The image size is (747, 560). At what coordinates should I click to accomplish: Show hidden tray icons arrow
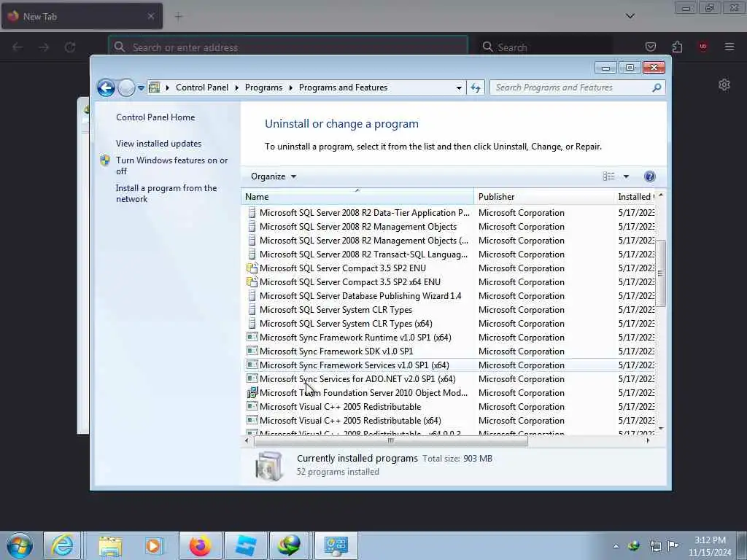(616, 546)
